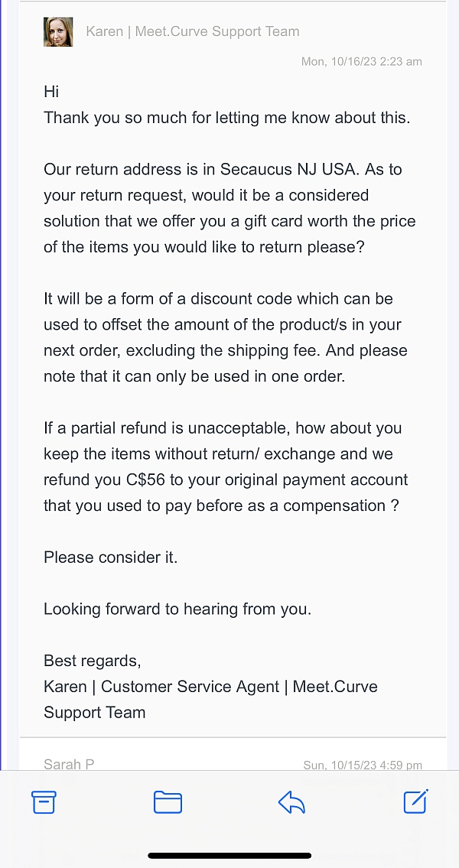Image resolution: width=459 pixels, height=868 pixels.
Task: Tap Karen's profile photo avatar
Action: pos(58,32)
